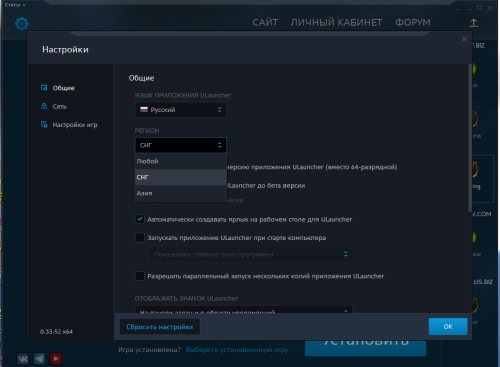Image resolution: width=500 pixels, height=367 pixels.
Task: Click the Общие heading in the settings pane
Action: coord(141,78)
